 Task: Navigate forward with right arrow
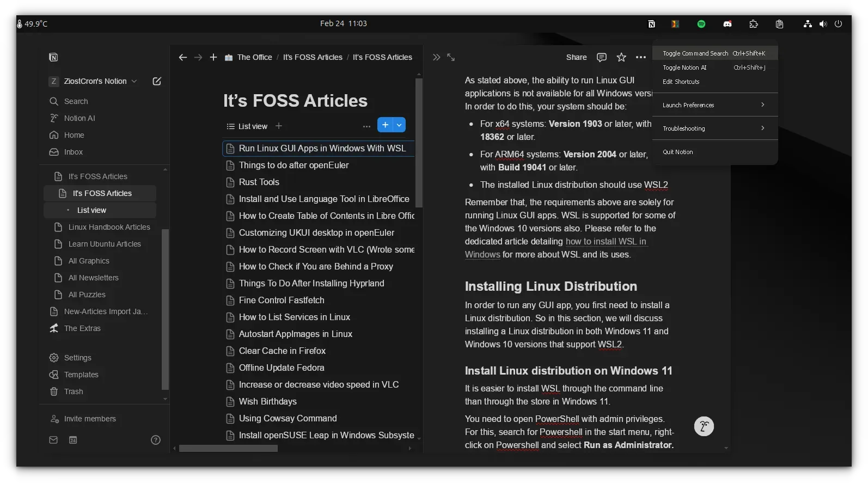point(198,57)
